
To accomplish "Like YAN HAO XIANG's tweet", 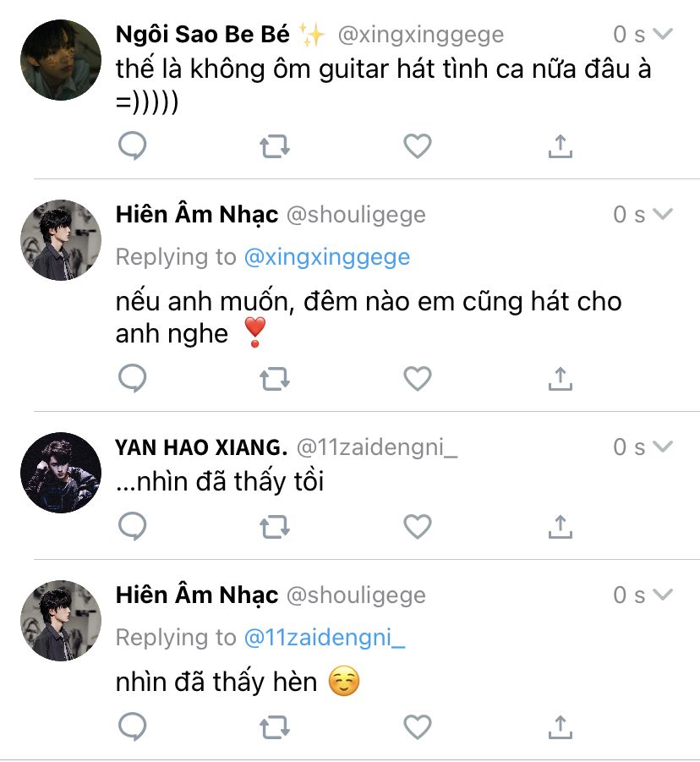I will point(417,527).
